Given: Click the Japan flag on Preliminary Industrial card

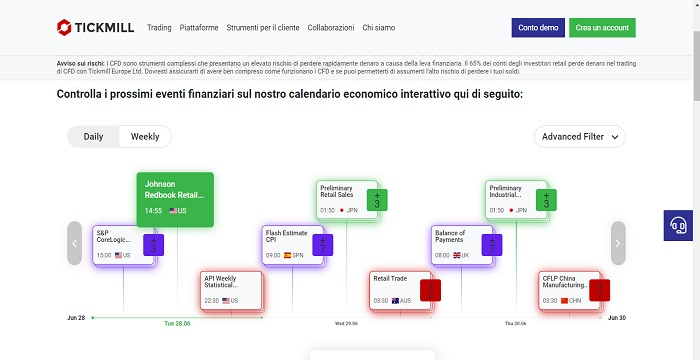Looking at the screenshot, I should [511, 210].
